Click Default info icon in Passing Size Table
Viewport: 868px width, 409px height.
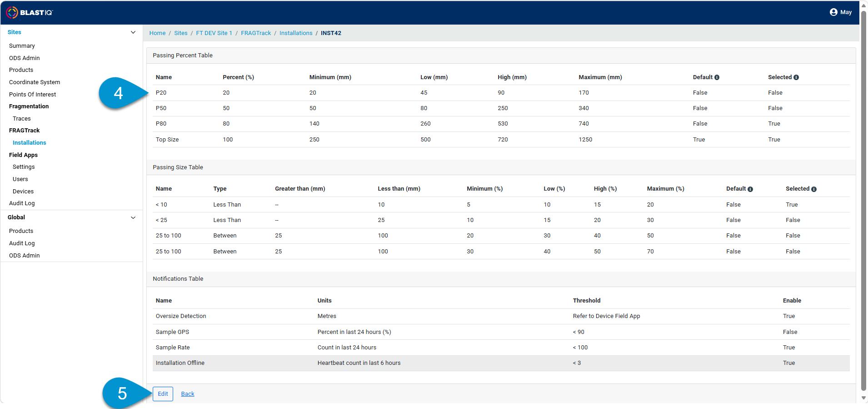(x=750, y=189)
